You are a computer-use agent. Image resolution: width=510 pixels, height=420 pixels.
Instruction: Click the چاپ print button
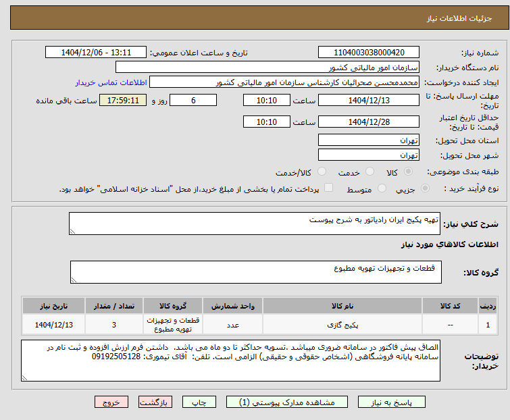[199, 402]
